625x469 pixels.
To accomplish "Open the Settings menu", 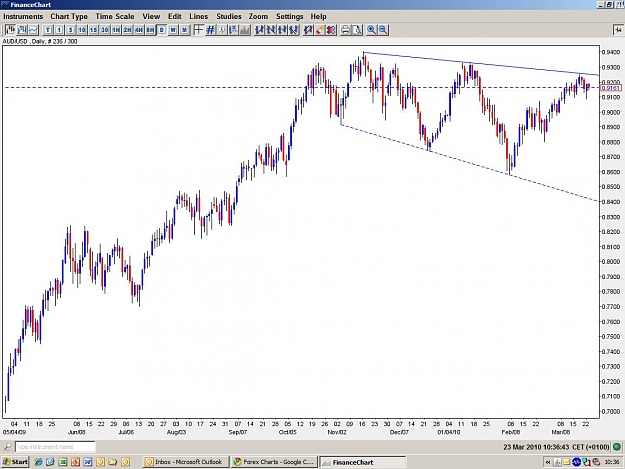I will click(x=289, y=16).
